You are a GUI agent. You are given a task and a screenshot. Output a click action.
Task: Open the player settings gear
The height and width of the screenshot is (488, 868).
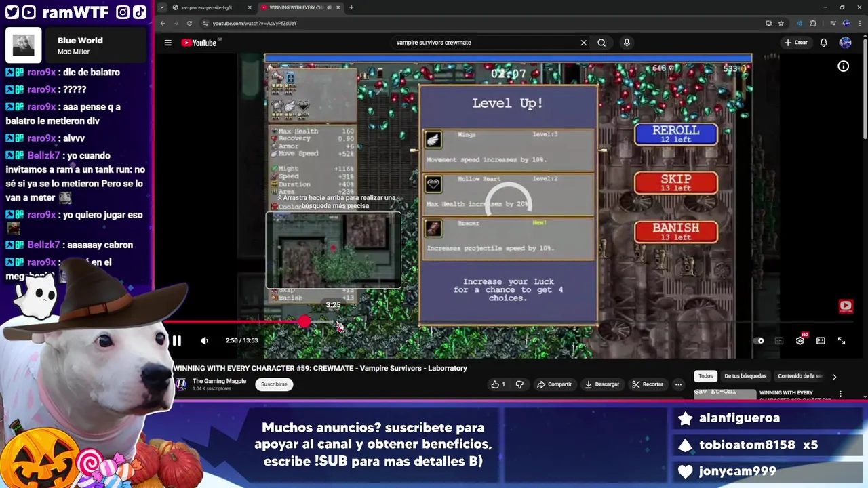click(x=800, y=341)
